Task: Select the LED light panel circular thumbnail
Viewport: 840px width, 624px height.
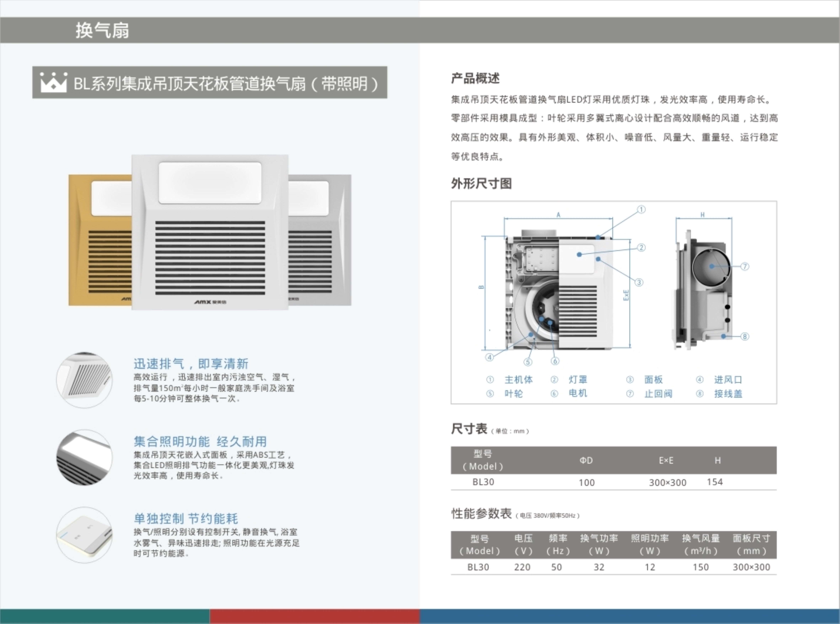Action: [84, 458]
